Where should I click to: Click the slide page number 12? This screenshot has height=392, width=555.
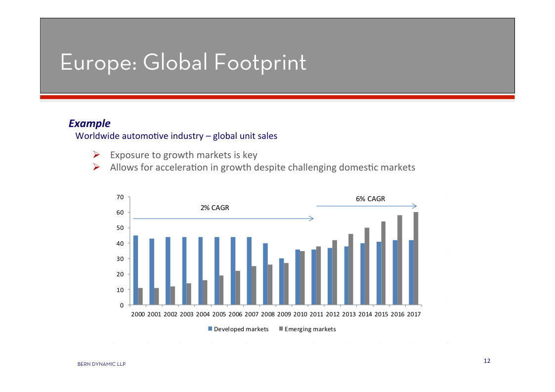(x=487, y=361)
